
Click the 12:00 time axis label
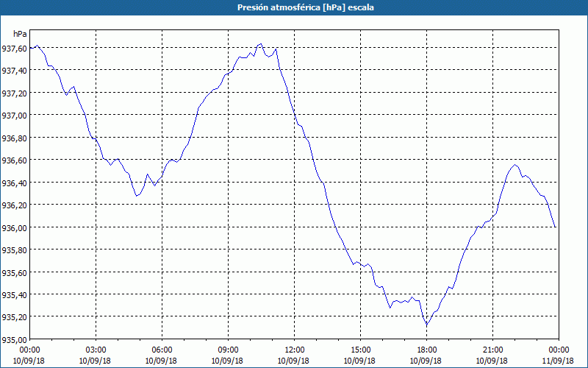(x=295, y=350)
